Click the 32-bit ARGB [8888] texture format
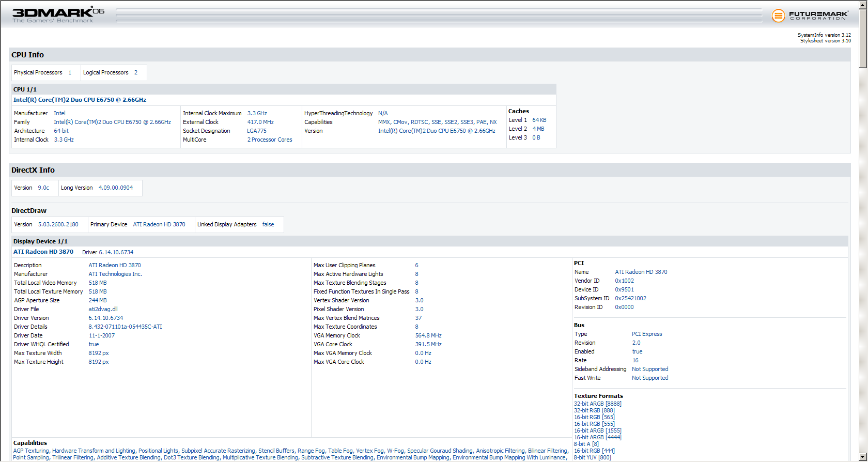Image resolution: width=868 pixels, height=462 pixels. tap(598, 404)
